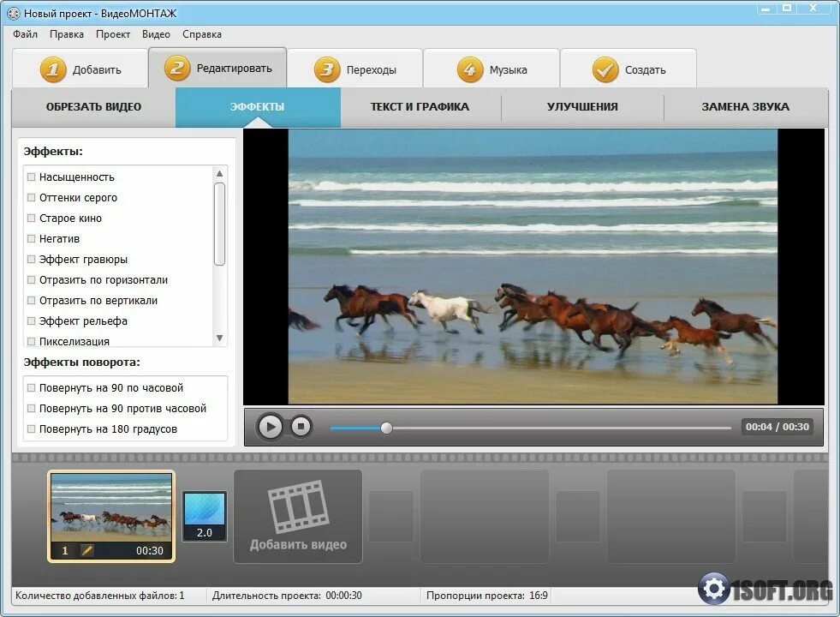The height and width of the screenshot is (617, 840).
Task: Check the Негатив effect
Action: tap(31, 238)
